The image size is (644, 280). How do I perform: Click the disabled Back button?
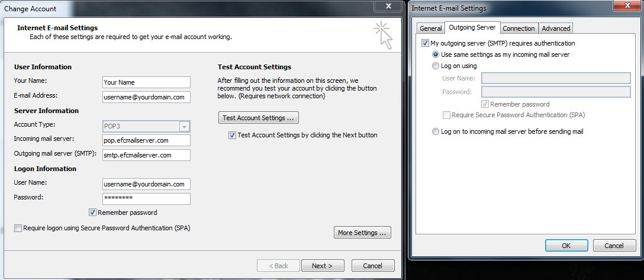click(x=278, y=266)
